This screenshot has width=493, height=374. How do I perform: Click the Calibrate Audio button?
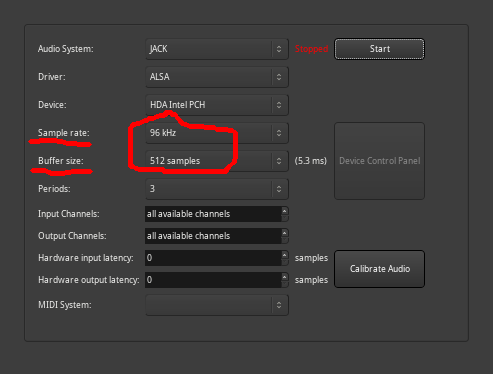(380, 269)
